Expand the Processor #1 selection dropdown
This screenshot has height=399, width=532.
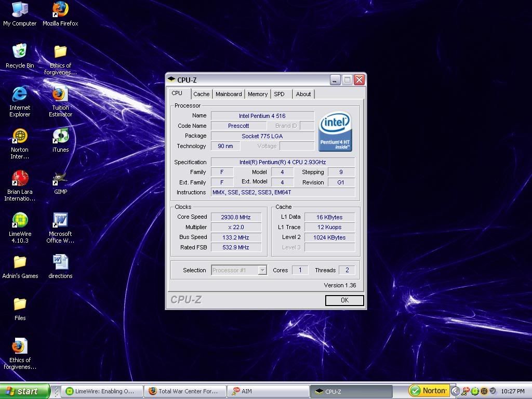tap(262, 270)
